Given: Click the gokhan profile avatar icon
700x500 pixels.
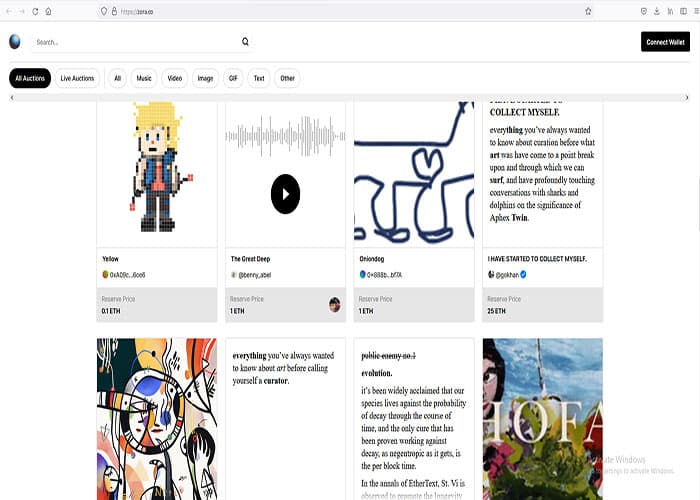Looking at the screenshot, I should tap(492, 274).
